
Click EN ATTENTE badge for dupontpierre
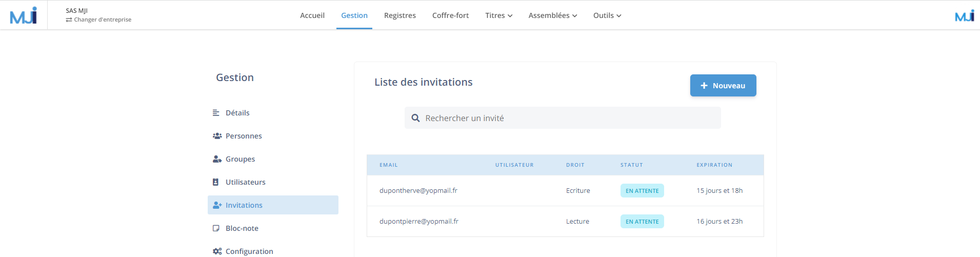coord(642,222)
